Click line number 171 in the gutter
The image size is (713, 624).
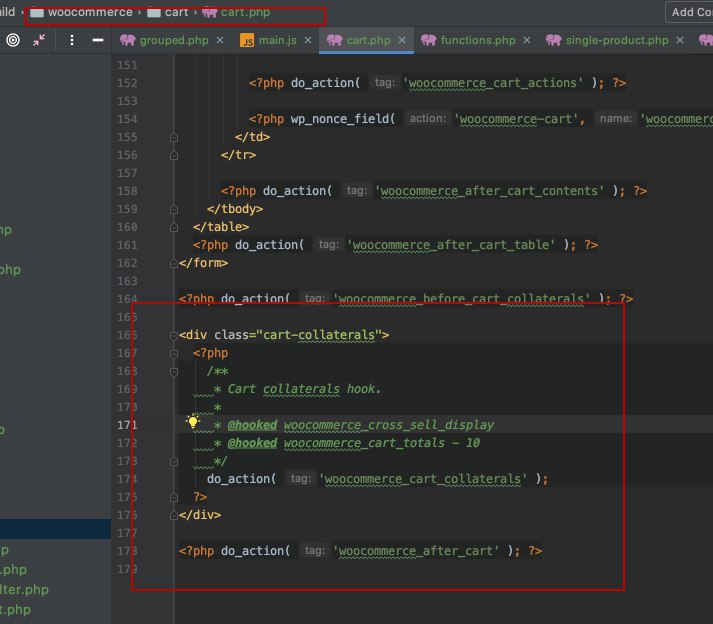point(127,425)
